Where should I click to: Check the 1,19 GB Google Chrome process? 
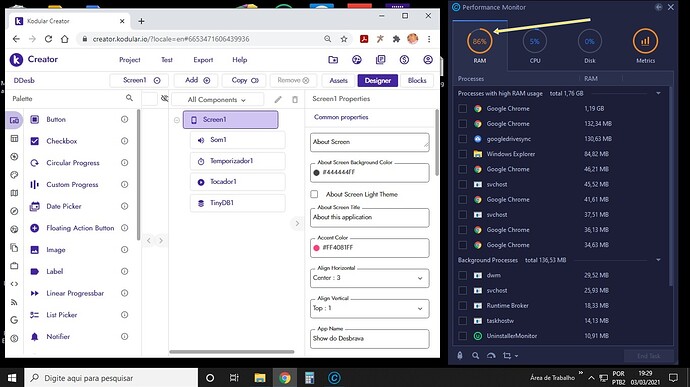pyautogui.click(x=462, y=108)
